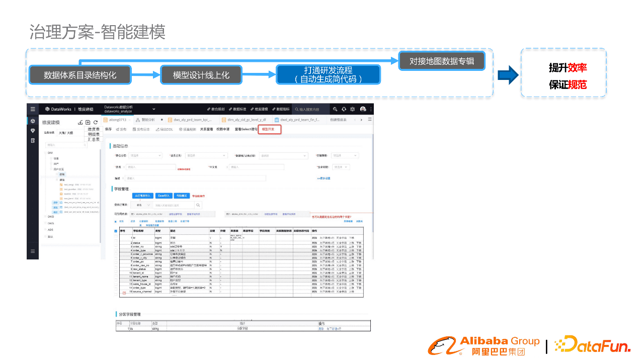This screenshot has width=644, height=362.
Task: Click the plus icon in 维度建模 panel
Action: (x=88, y=122)
